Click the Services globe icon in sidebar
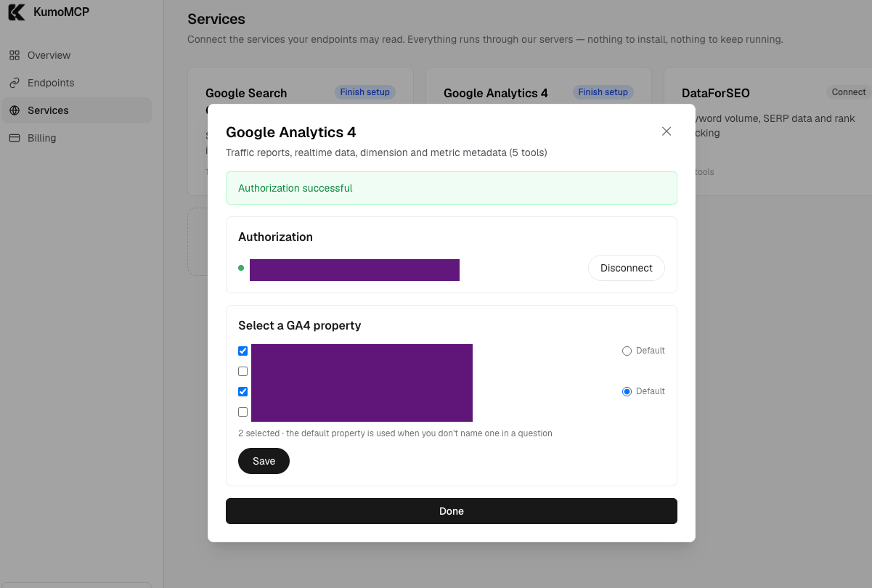872x588 pixels. click(x=15, y=110)
